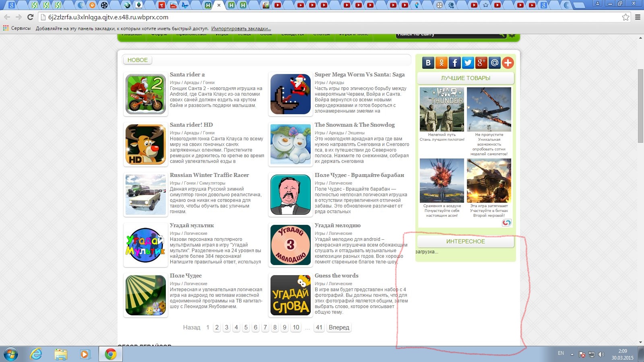
Task: Click the ИНТЕРЕСНОЕ header
Action: click(x=466, y=241)
